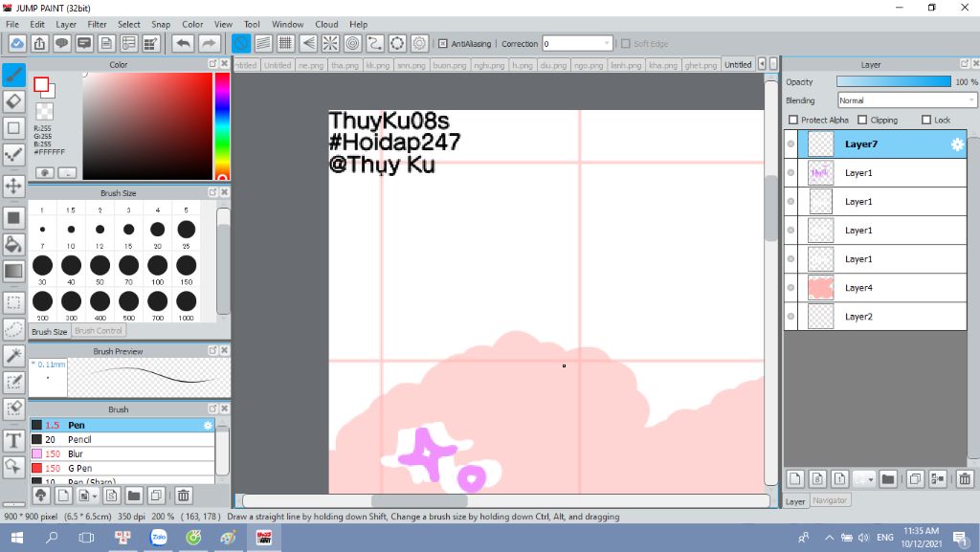This screenshot has width=980, height=552.
Task: Select the Eraser tool
Action: tap(13, 101)
